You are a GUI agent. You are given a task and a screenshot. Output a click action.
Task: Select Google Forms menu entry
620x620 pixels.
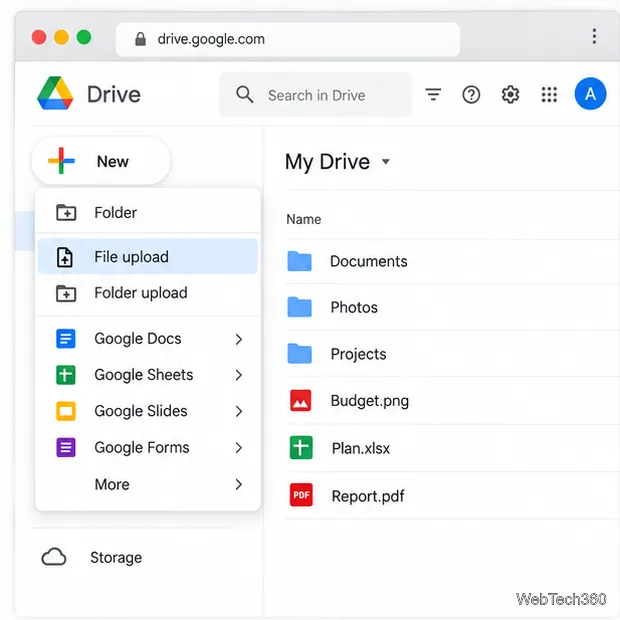[x=148, y=447]
